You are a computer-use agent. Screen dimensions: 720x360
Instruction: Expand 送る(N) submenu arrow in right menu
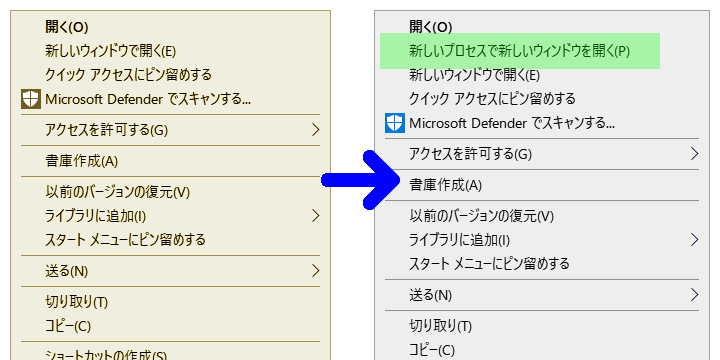pyautogui.click(x=694, y=295)
